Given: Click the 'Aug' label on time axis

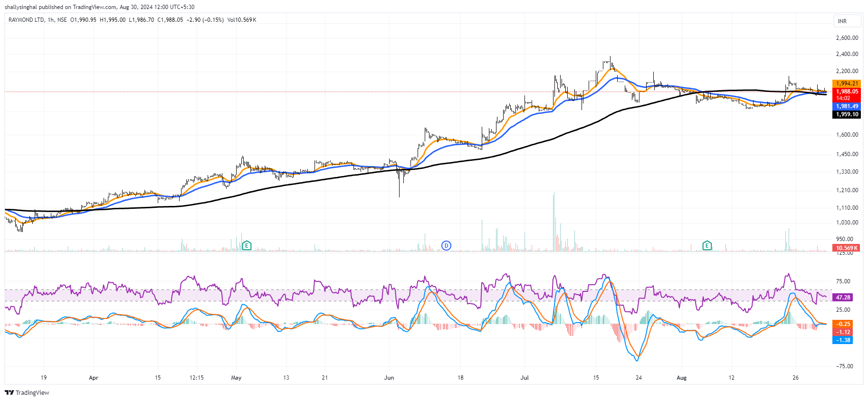Looking at the screenshot, I should click(681, 378).
